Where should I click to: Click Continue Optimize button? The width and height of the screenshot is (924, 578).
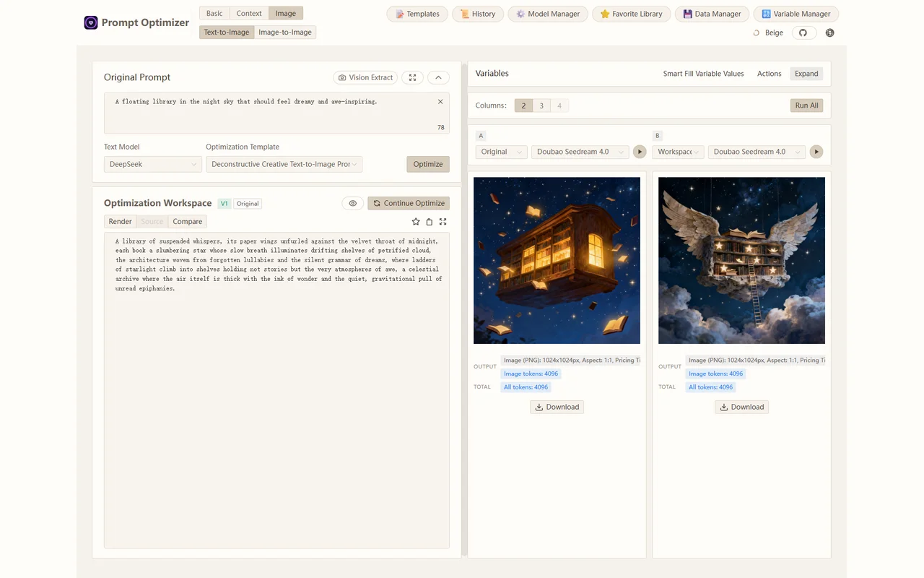click(409, 203)
